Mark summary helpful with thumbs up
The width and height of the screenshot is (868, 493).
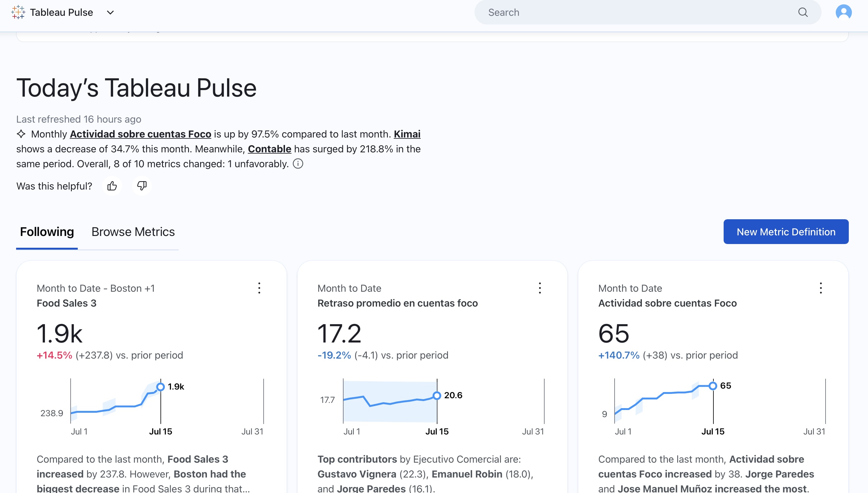(x=112, y=186)
